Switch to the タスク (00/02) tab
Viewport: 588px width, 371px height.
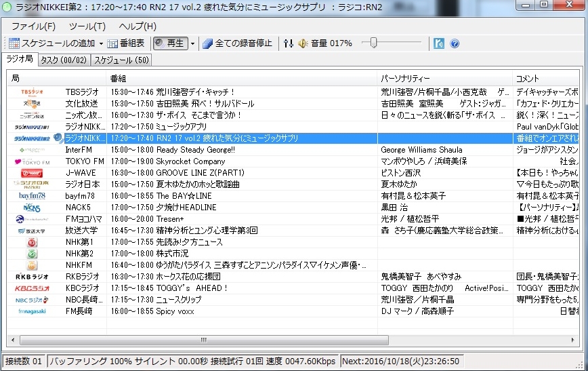coord(64,60)
